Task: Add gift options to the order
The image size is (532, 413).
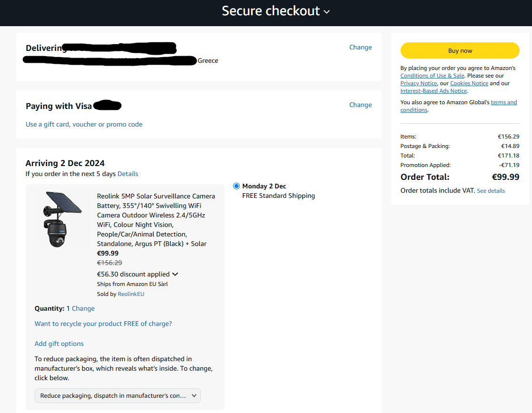Action: (x=59, y=344)
